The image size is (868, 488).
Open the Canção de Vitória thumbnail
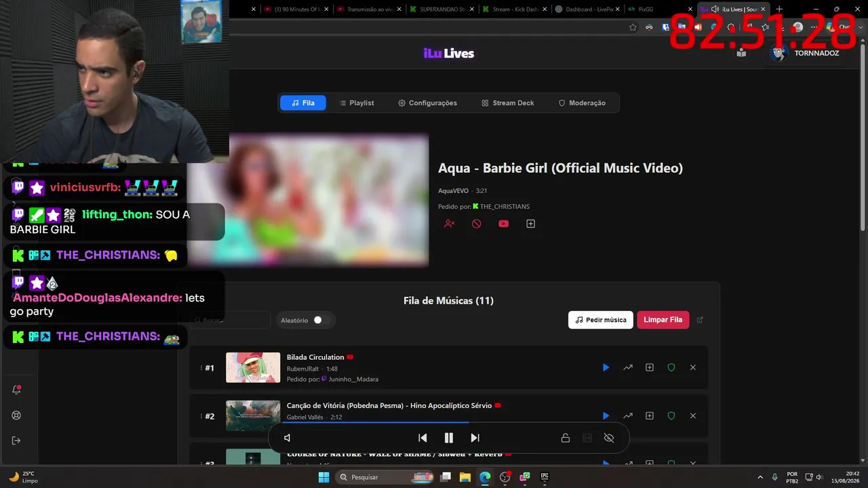(253, 415)
